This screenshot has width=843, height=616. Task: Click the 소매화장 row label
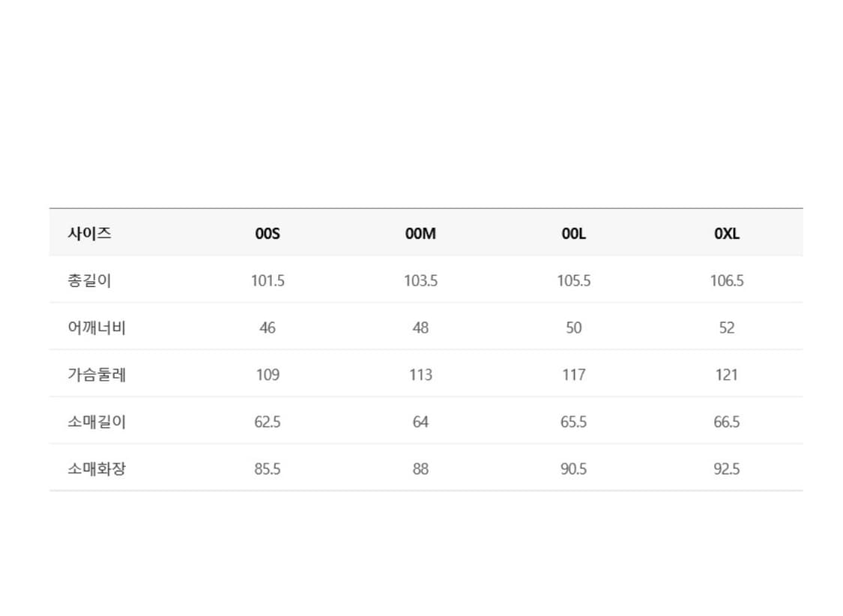click(97, 469)
